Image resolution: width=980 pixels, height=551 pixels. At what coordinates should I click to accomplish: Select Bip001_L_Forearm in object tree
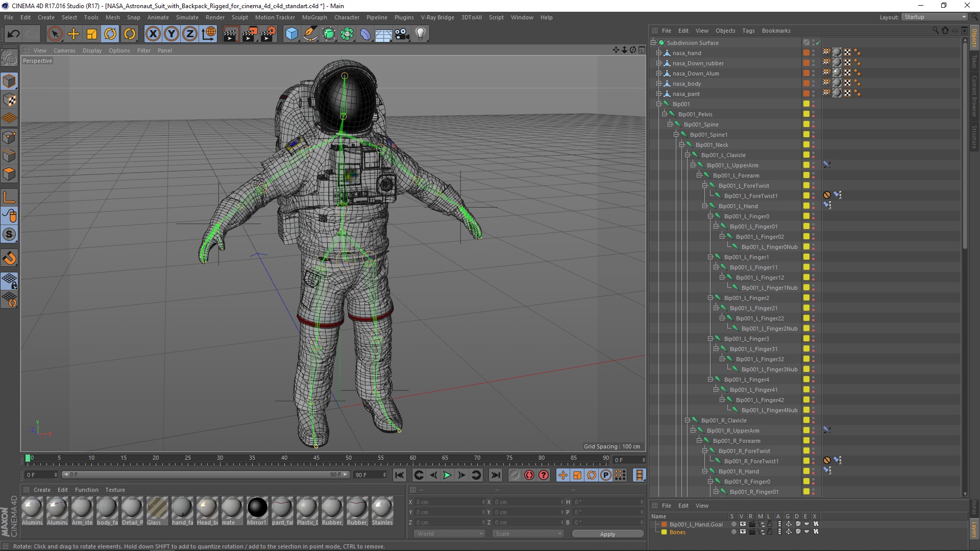click(x=736, y=176)
